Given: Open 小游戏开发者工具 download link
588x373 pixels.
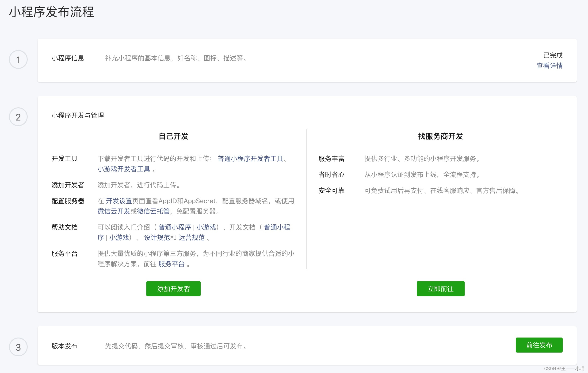Looking at the screenshot, I should [124, 169].
